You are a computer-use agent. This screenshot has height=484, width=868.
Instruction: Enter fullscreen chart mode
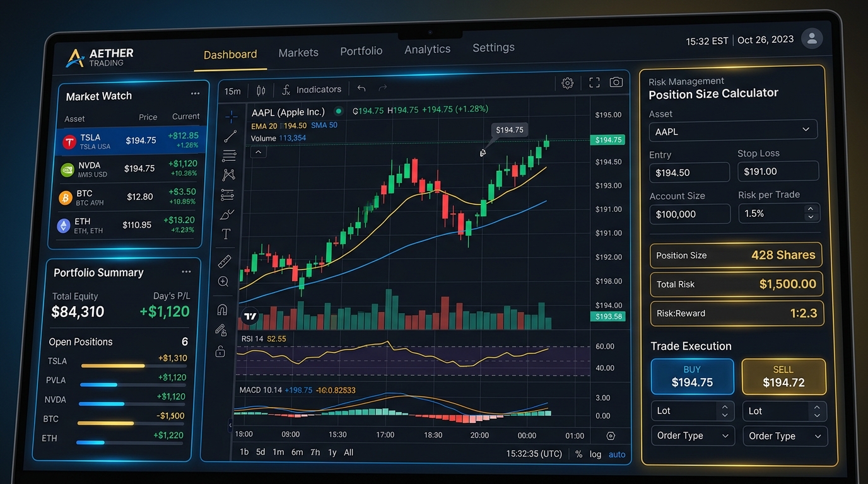(594, 83)
